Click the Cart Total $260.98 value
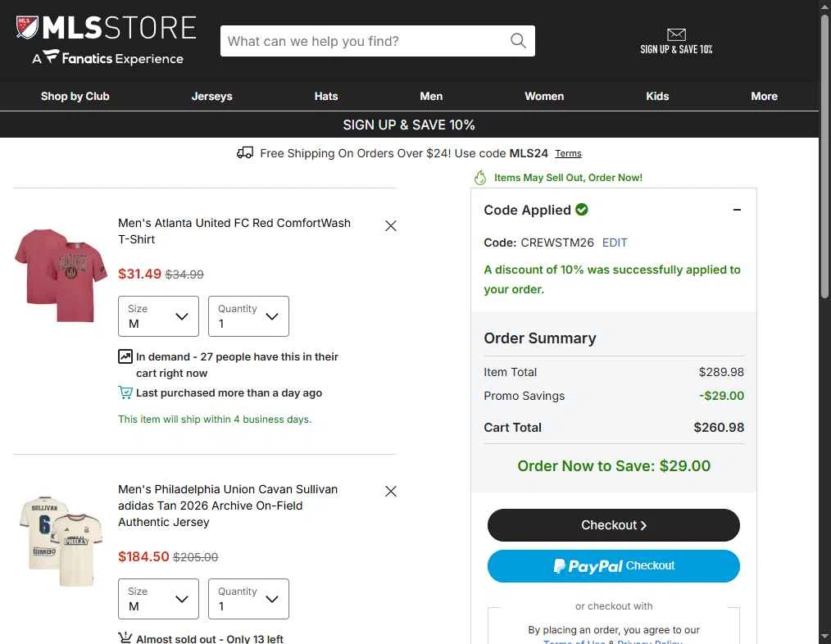This screenshot has height=644, width=831. pos(719,427)
